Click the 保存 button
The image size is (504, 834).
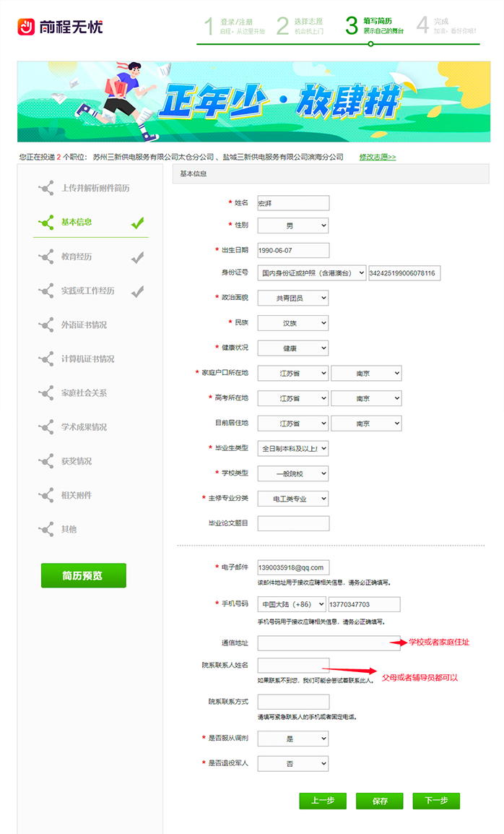381,801
